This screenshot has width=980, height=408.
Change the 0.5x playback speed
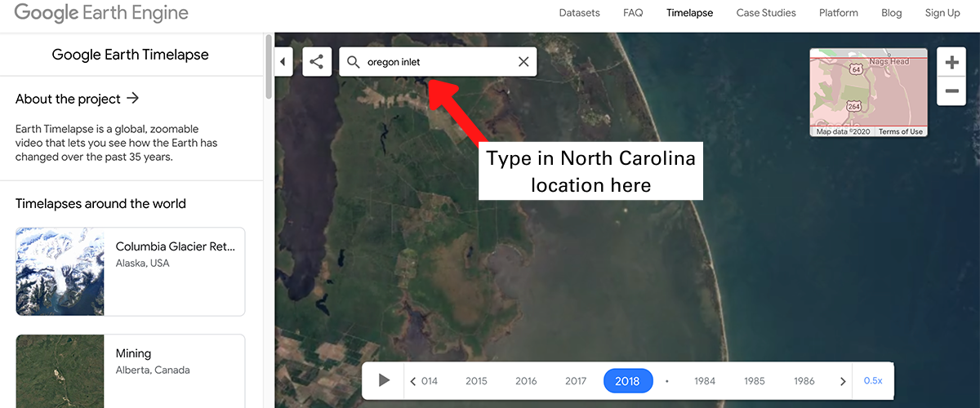tap(873, 381)
